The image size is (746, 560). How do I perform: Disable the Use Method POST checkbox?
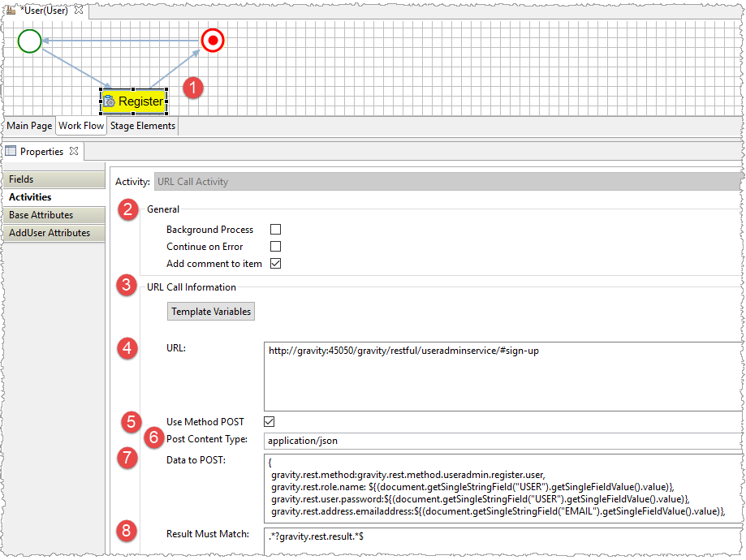coord(270,422)
